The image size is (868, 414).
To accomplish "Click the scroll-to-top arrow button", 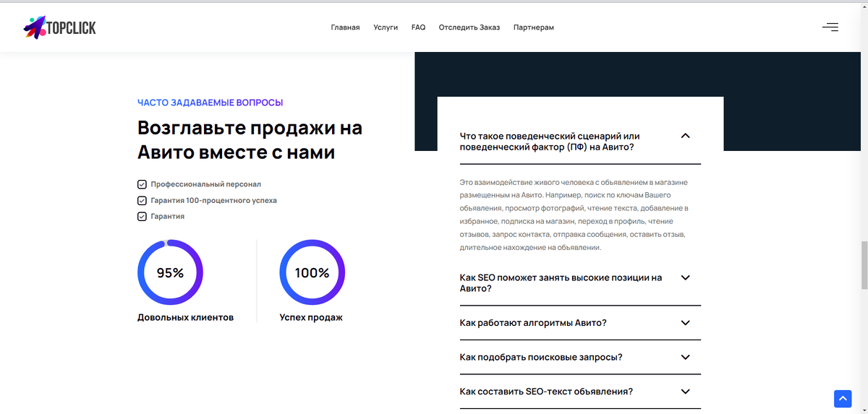I will coord(842,398).
